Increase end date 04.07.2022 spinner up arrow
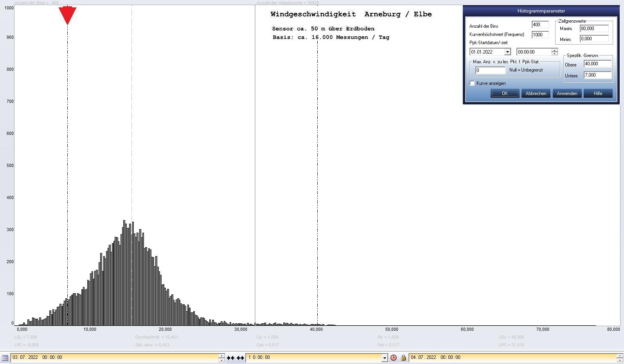The width and height of the screenshot is (624, 364). (620, 355)
